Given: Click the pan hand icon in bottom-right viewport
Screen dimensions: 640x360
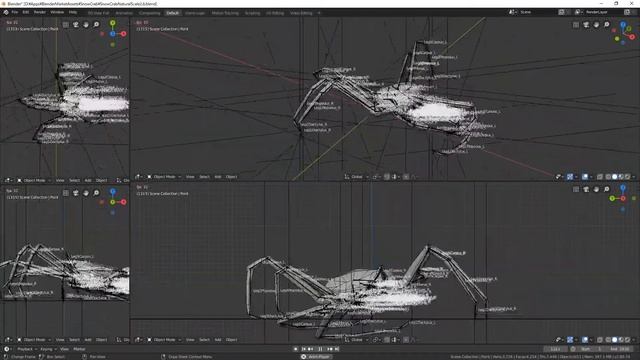Looking at the screenshot, I should tap(596, 189).
